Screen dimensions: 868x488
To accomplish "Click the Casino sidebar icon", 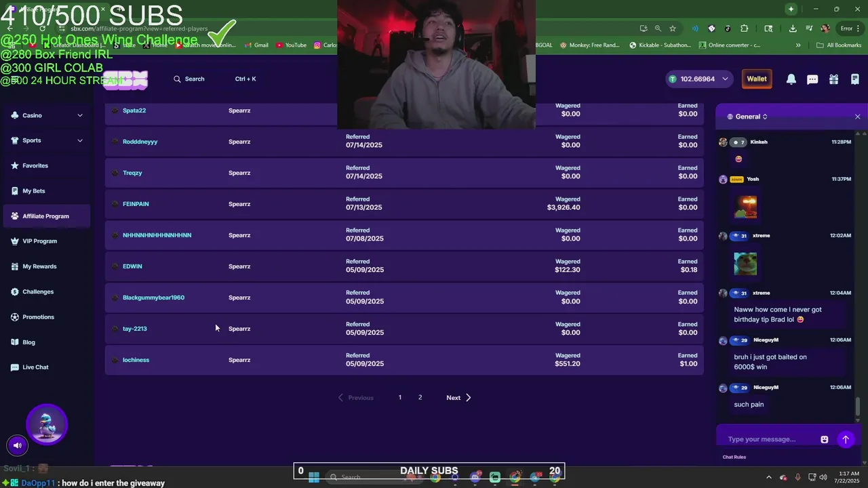I will 15,115.
